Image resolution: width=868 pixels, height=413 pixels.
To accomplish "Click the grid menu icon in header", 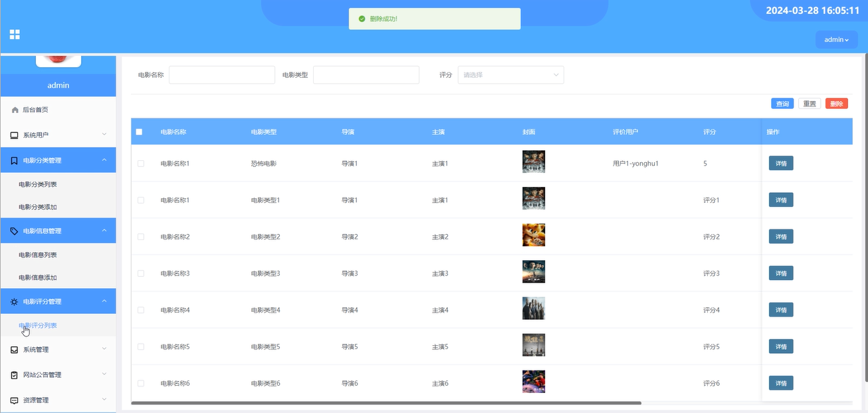I will (x=15, y=35).
